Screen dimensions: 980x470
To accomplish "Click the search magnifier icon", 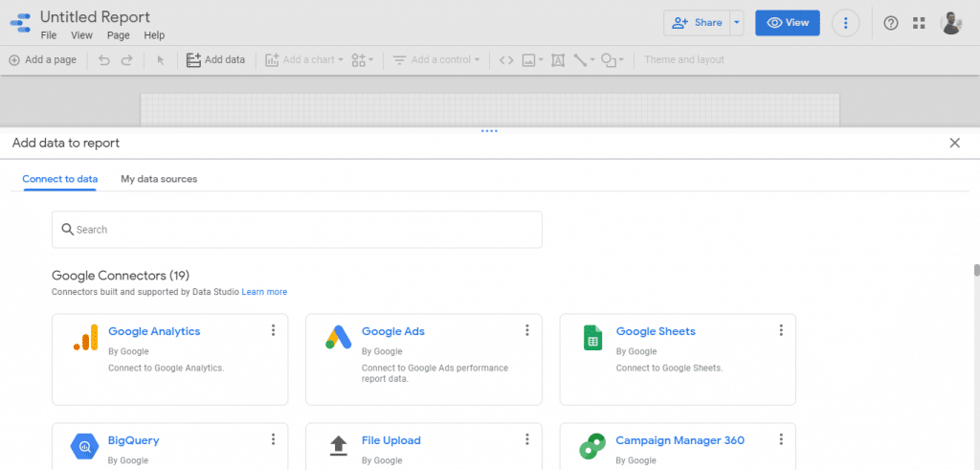I will point(68,230).
